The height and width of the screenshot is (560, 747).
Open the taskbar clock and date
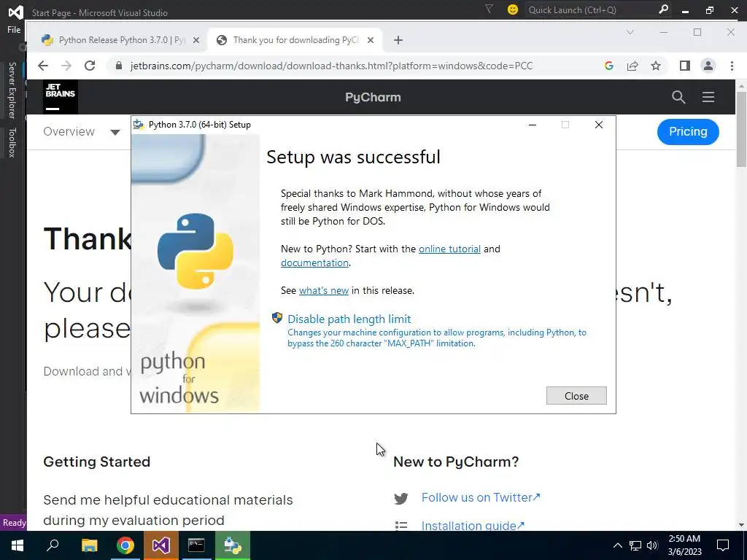click(684, 545)
